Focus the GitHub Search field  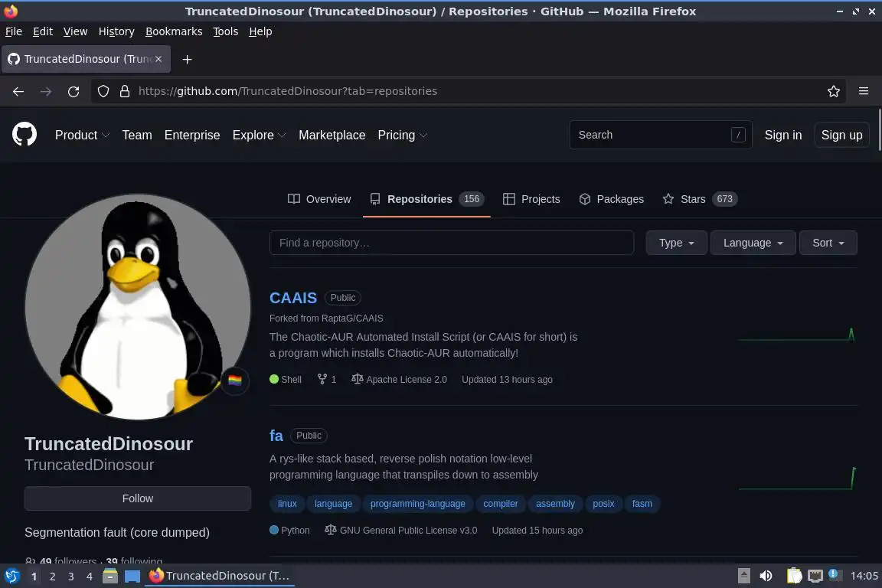click(661, 135)
